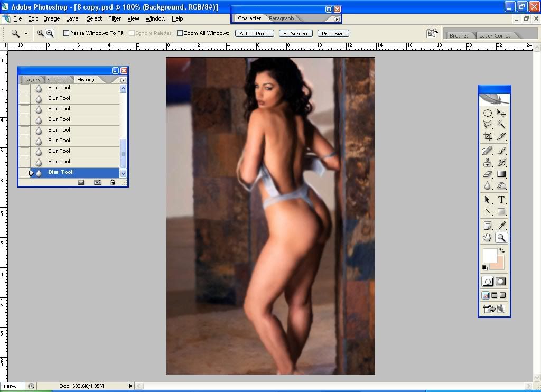Image resolution: width=541 pixels, height=392 pixels.
Task: Click History panel scroll up arrow
Action: pos(123,89)
